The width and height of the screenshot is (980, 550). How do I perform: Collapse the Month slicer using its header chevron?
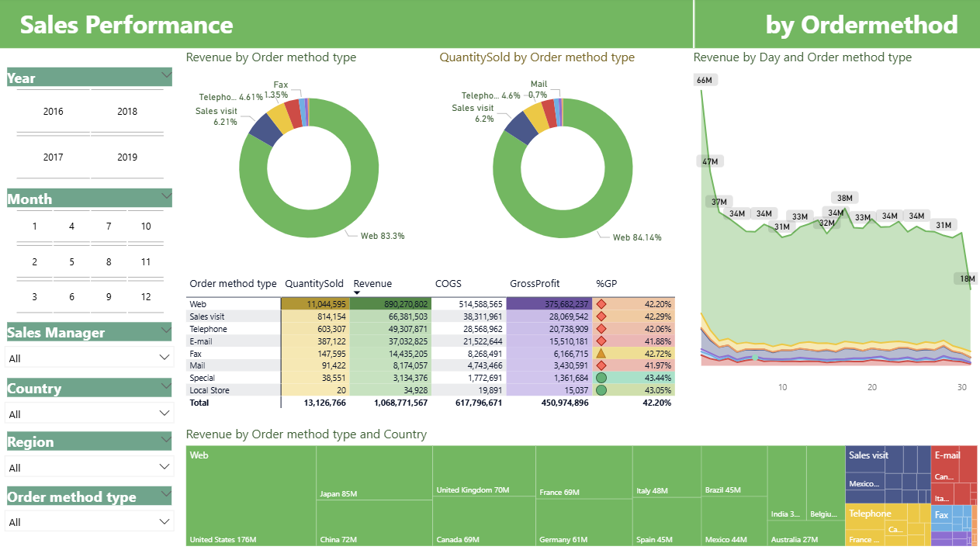click(x=165, y=197)
